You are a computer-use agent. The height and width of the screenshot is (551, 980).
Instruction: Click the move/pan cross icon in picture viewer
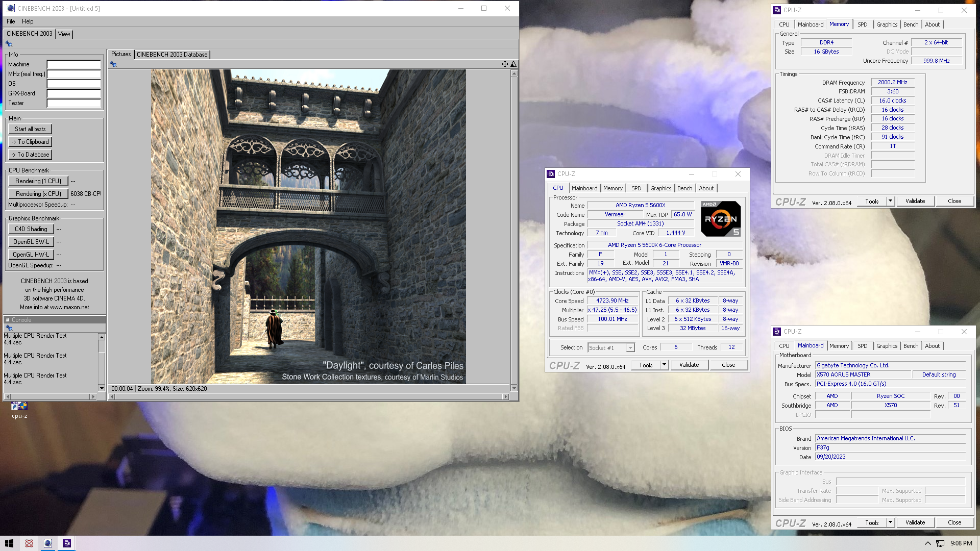[x=505, y=64]
